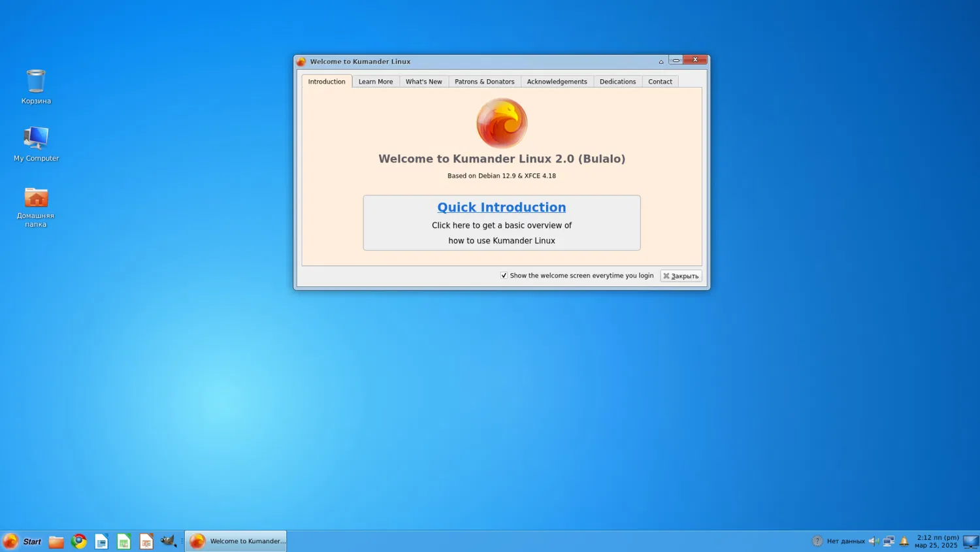Image resolution: width=980 pixels, height=552 pixels.
Task: Open the Dedications tab
Action: click(x=618, y=82)
